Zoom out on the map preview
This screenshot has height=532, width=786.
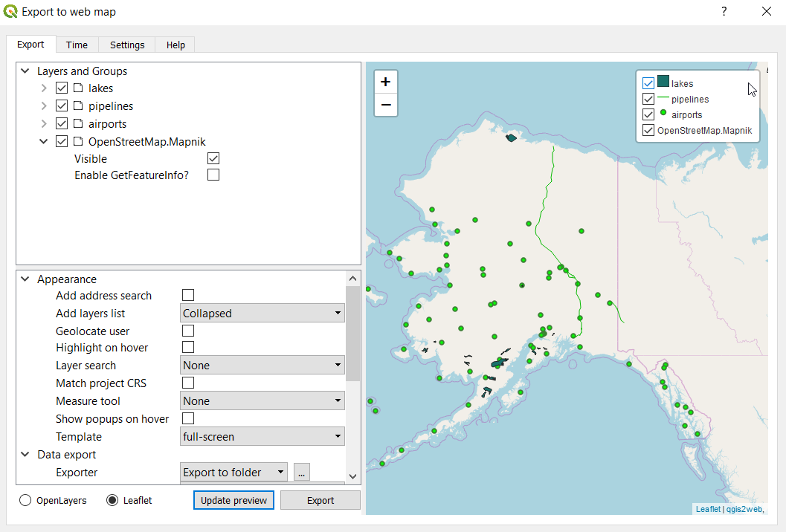tap(385, 105)
